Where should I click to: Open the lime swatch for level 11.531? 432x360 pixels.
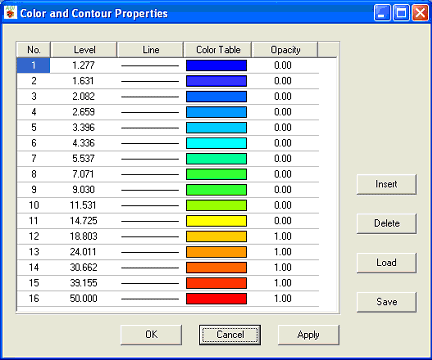216,206
